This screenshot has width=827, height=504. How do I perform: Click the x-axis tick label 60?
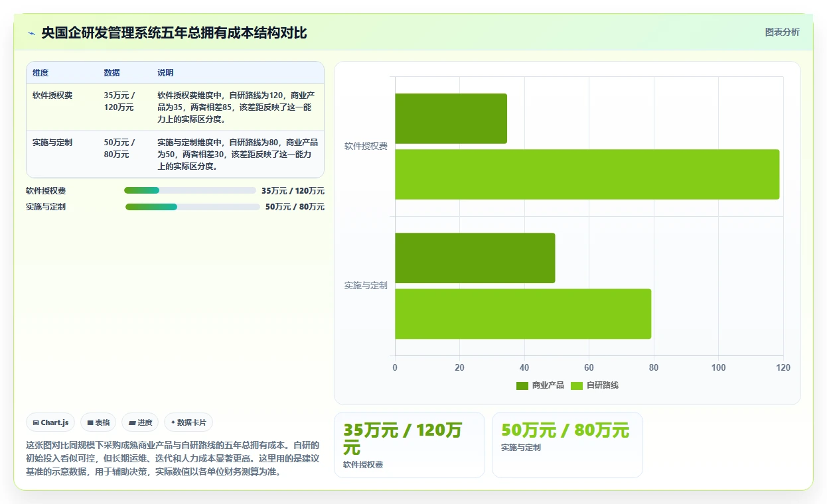589,368
